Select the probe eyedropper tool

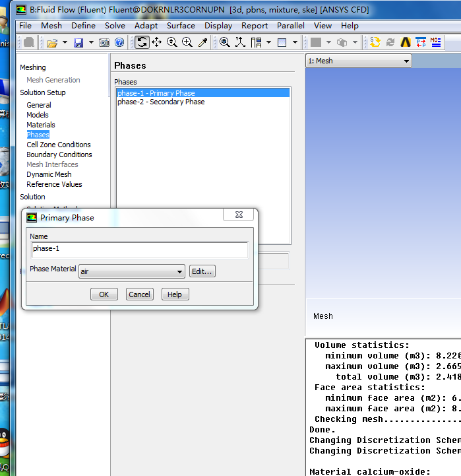pos(202,42)
